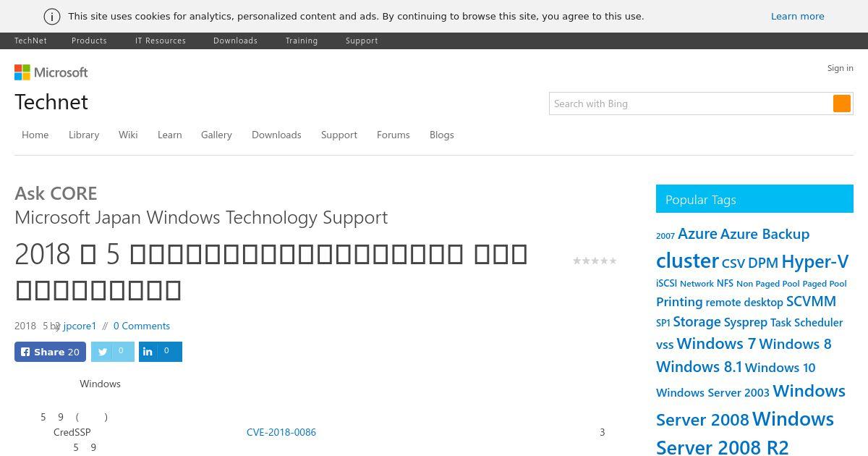Rate the article with five stars

point(613,261)
